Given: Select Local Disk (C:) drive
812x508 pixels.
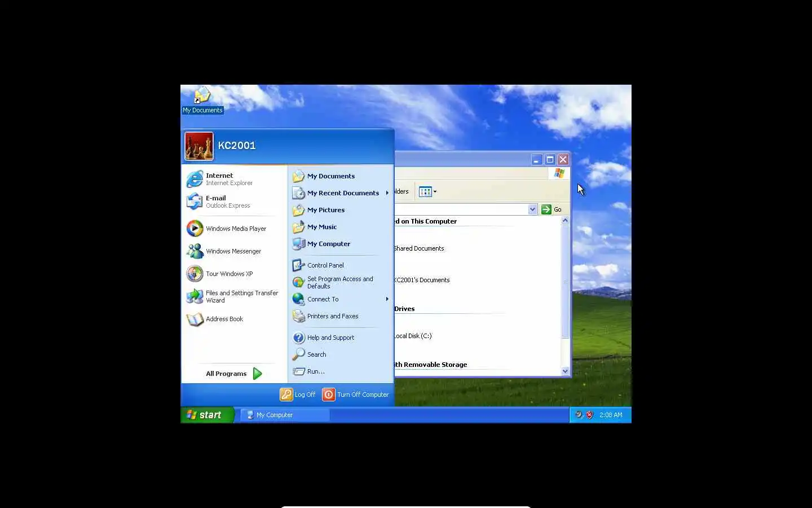Looking at the screenshot, I should (x=413, y=336).
